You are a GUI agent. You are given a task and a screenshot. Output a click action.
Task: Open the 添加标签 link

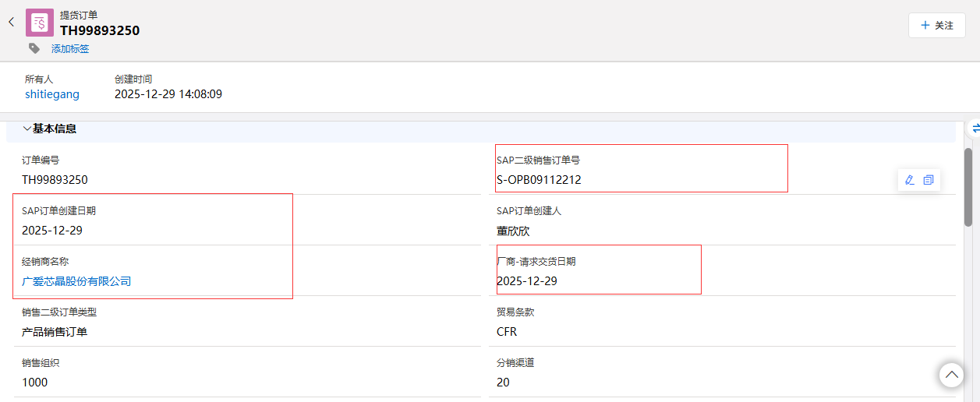pos(70,48)
